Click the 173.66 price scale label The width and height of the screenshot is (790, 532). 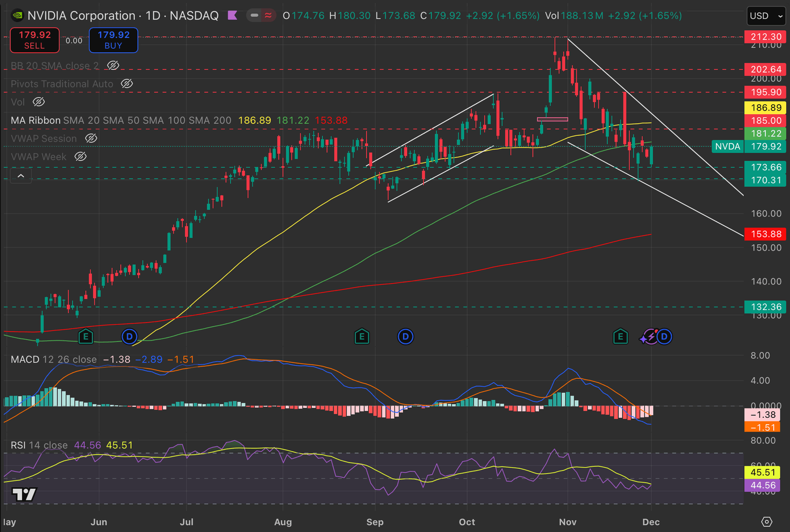click(766, 167)
